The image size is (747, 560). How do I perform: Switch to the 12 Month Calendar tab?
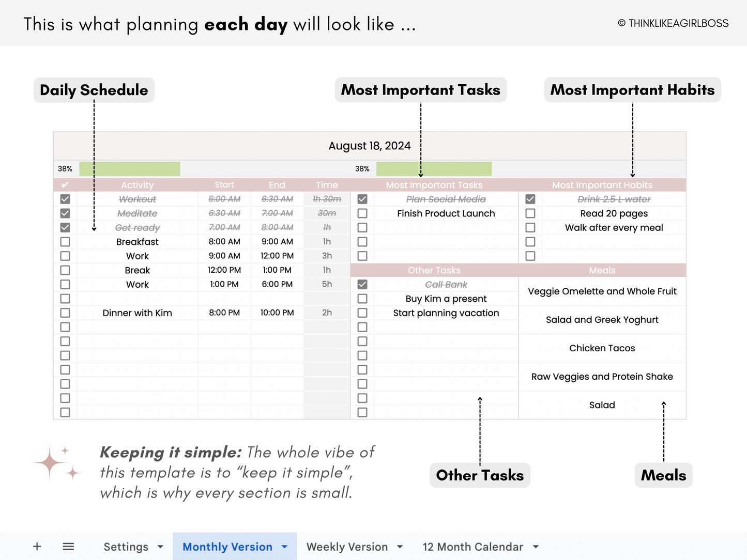click(x=473, y=546)
